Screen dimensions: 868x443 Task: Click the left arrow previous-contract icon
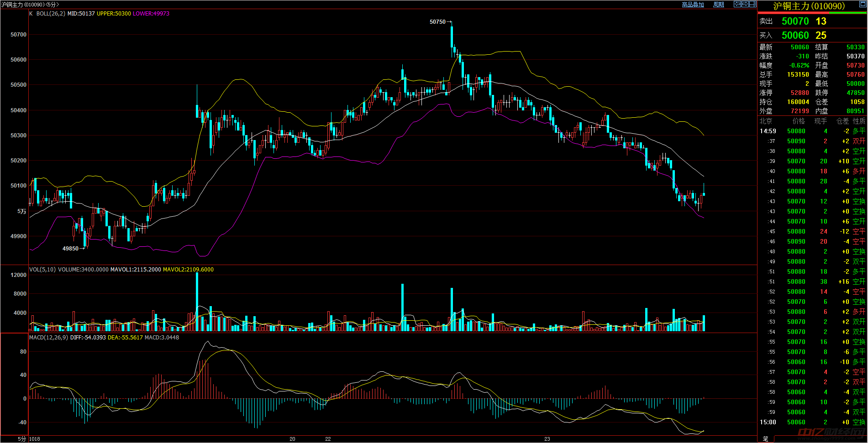coord(737,4)
